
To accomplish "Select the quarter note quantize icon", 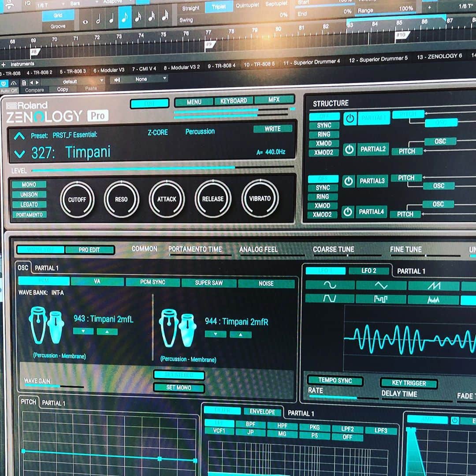I will 112,19.
